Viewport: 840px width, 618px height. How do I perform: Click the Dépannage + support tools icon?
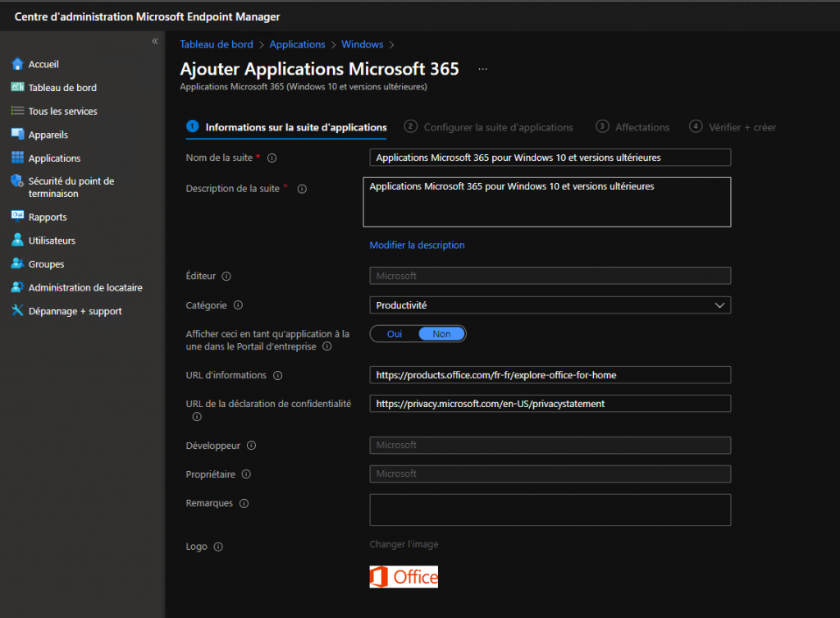(x=18, y=310)
